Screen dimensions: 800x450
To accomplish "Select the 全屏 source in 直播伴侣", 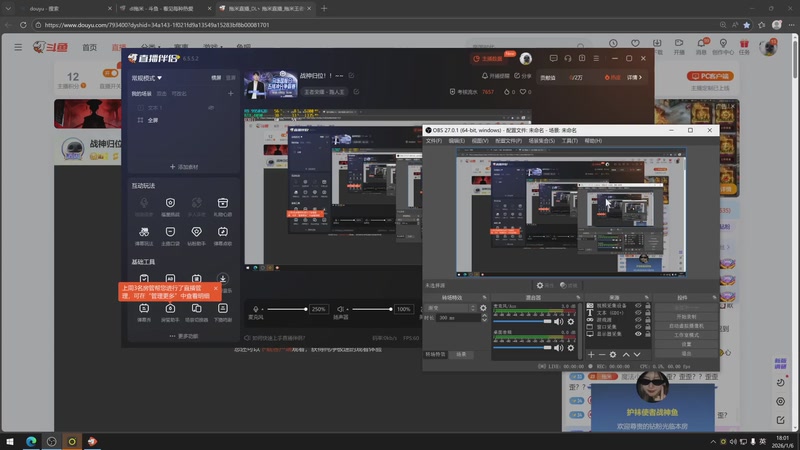I will 153,120.
